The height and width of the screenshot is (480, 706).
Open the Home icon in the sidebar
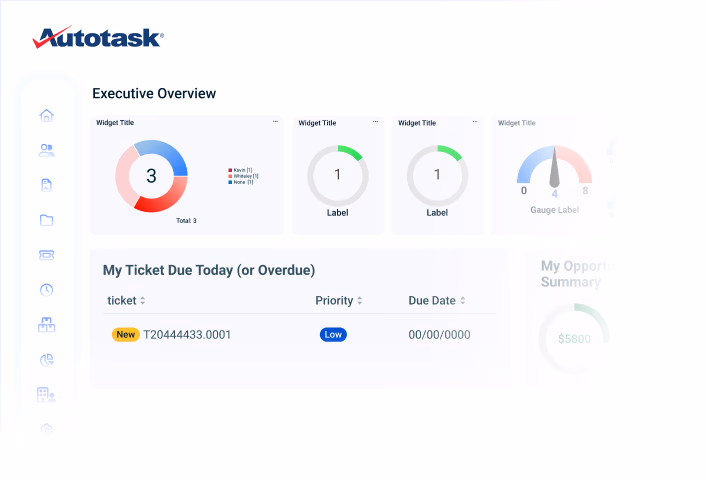tap(46, 115)
